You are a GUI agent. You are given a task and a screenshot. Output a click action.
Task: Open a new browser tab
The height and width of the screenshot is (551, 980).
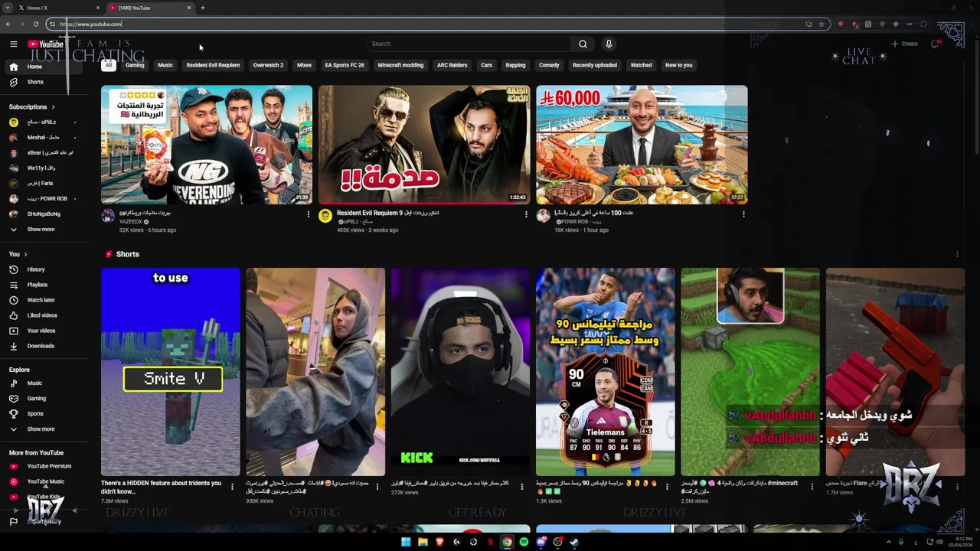pos(202,8)
